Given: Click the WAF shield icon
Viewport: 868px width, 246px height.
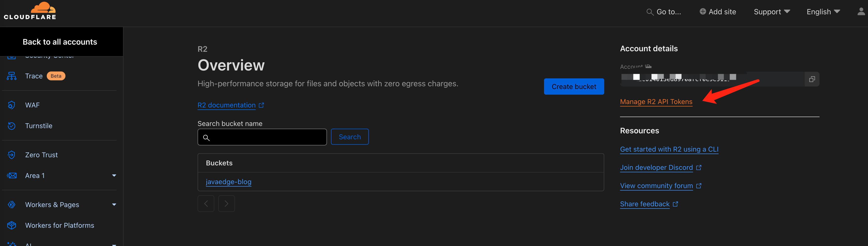Looking at the screenshot, I should (12, 105).
